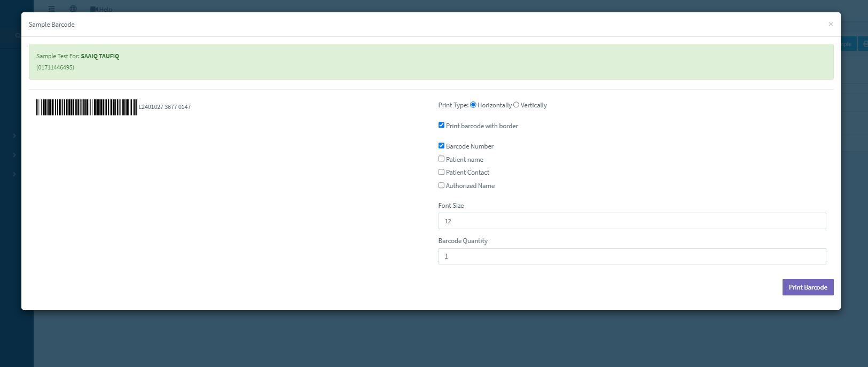Expand the lowest sidebar chevron item

(14, 174)
